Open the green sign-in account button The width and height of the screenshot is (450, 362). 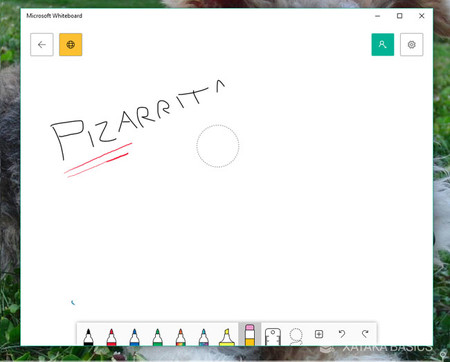(x=383, y=44)
